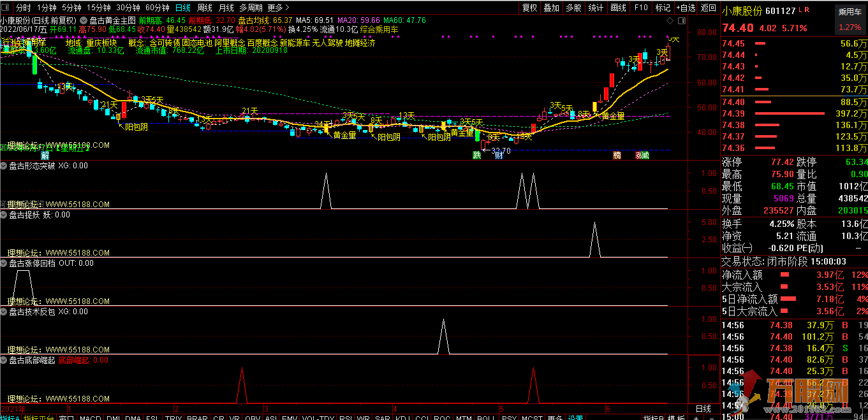868x420 pixels.
Task: Click the 叠加 overlay button
Action: 551,8
